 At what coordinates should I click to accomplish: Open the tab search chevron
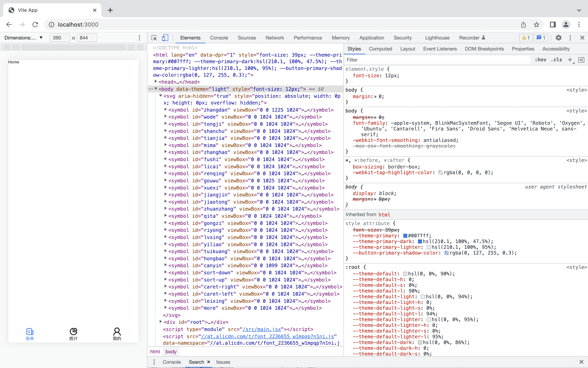(579, 10)
